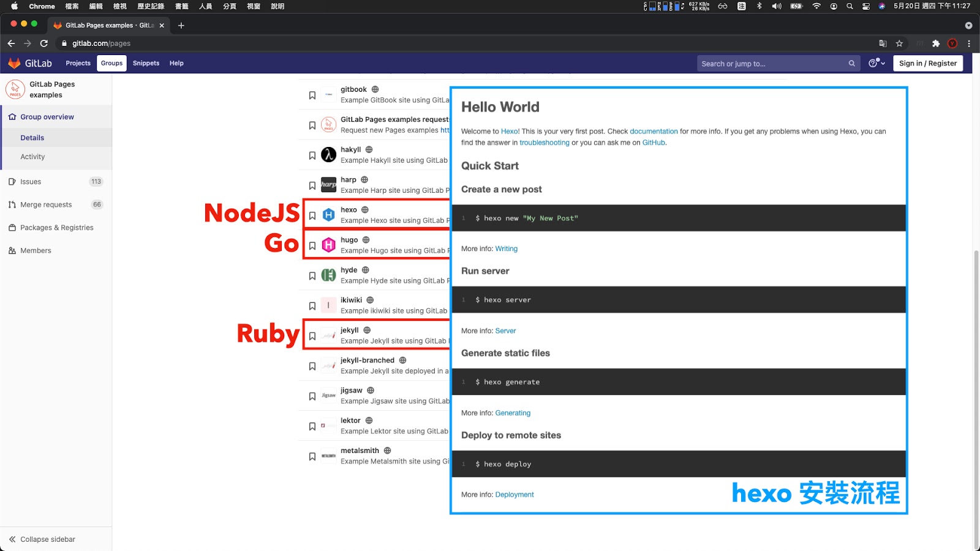The image size is (980, 551).
Task: Open Chrome extensions puzzle icon
Action: (935, 43)
